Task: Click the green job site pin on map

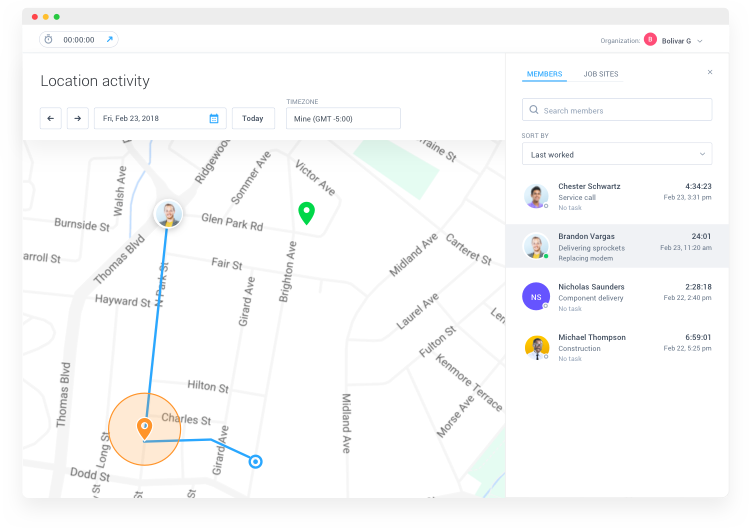Action: (x=307, y=213)
